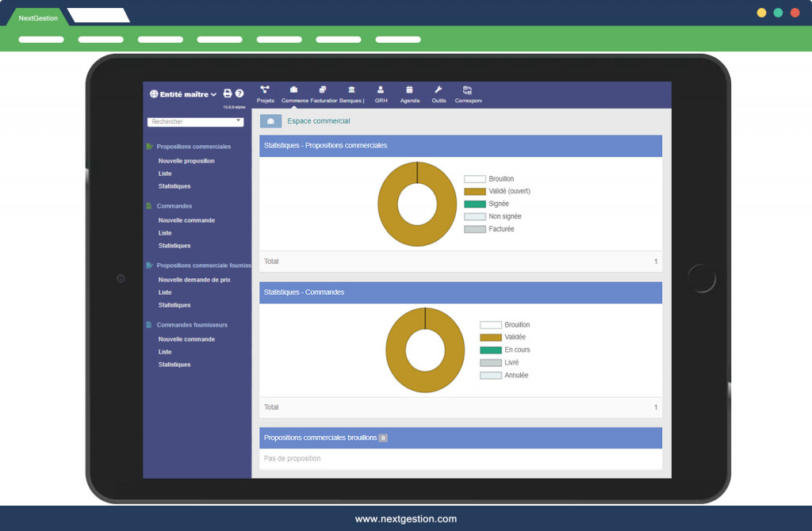This screenshot has height=531, width=812.
Task: Open Statistiques under Commandes fournisseurs
Action: (174, 365)
